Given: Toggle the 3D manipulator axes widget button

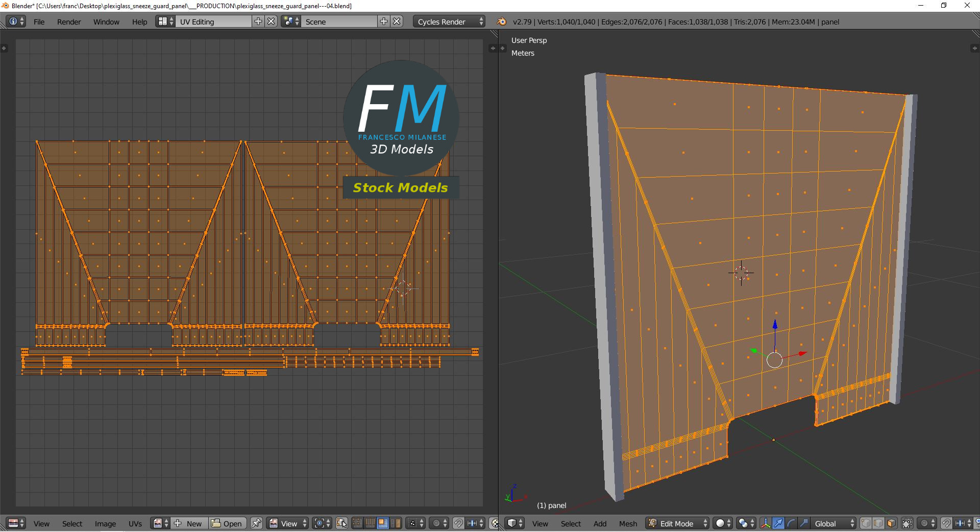Looking at the screenshot, I should 765,523.
